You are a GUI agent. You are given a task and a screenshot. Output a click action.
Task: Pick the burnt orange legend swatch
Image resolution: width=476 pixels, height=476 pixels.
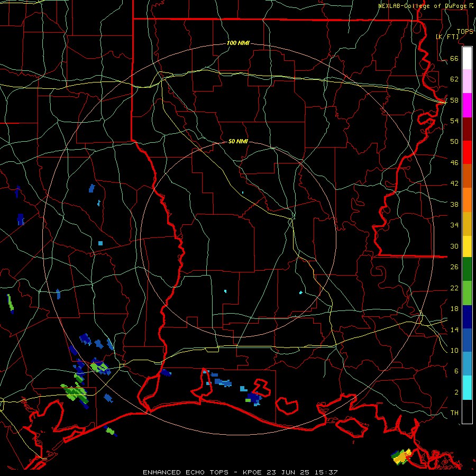467,176
